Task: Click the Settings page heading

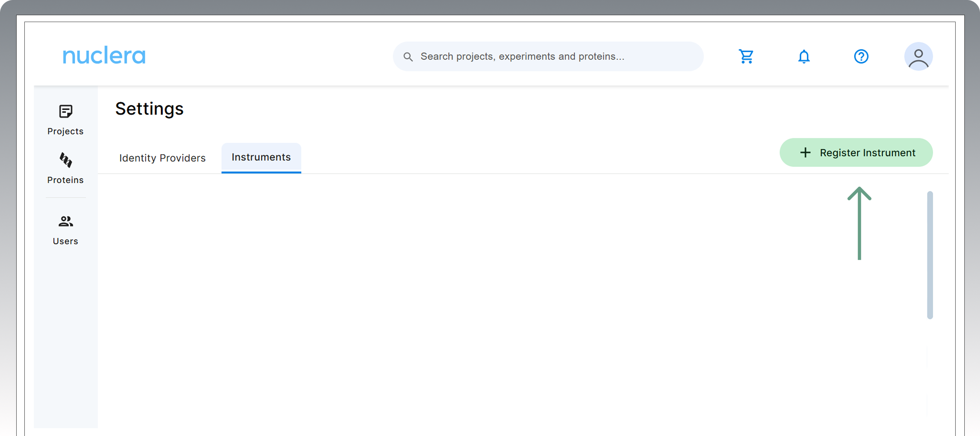Action: coord(149,109)
